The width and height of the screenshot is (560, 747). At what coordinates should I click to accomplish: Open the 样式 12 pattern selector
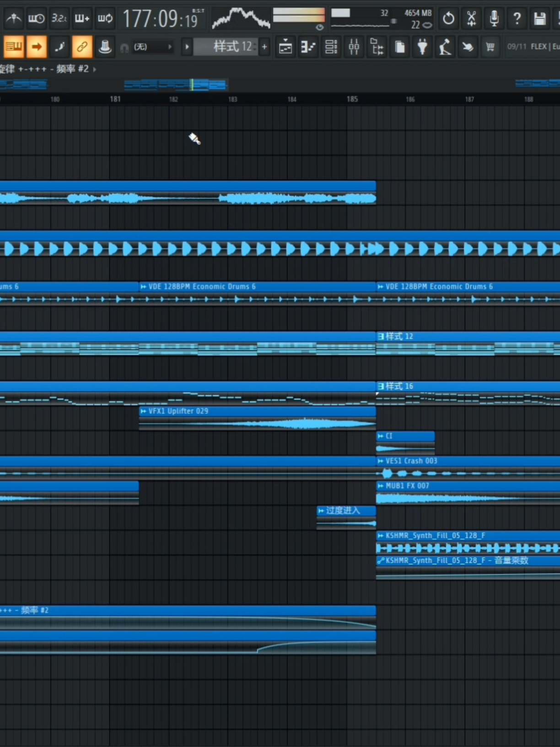pos(226,47)
